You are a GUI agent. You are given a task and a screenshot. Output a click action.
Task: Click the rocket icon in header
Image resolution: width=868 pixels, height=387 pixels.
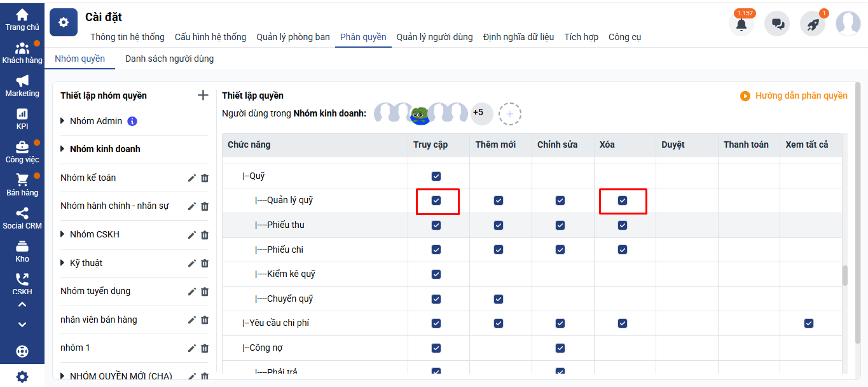pos(813,24)
